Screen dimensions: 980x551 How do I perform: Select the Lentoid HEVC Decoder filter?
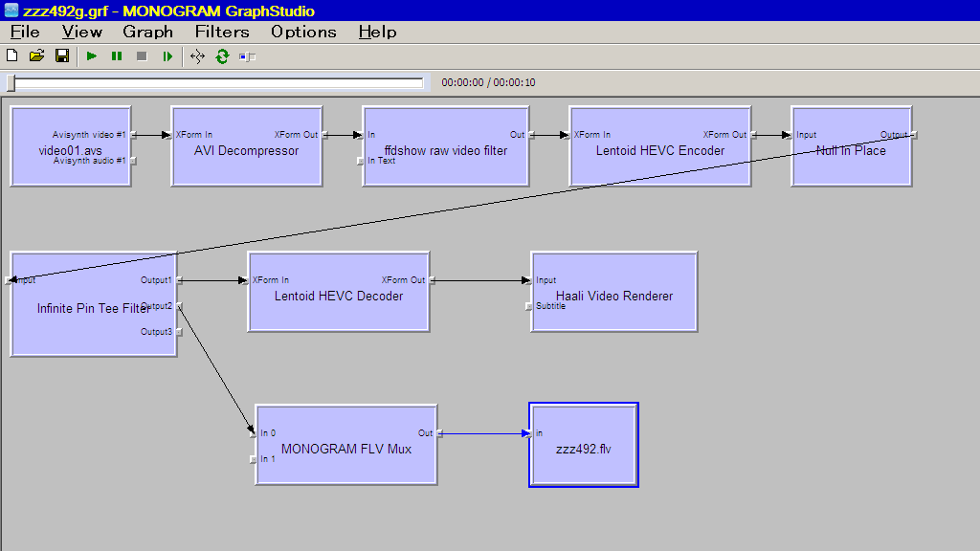tap(339, 292)
